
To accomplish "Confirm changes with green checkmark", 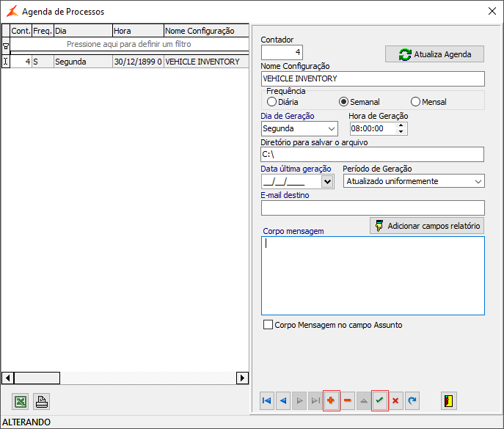I will 379,400.
